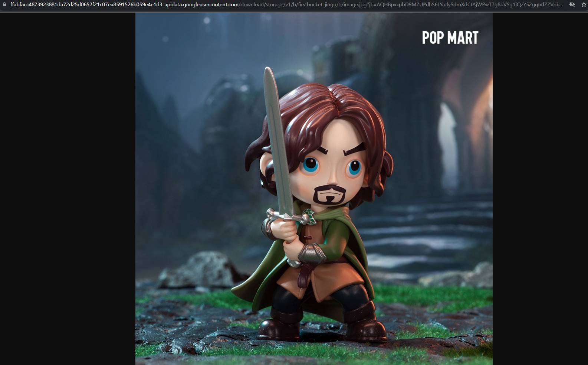Click the lock icon beside the URL
This screenshot has width=588, height=365.
pyautogui.click(x=4, y=4)
